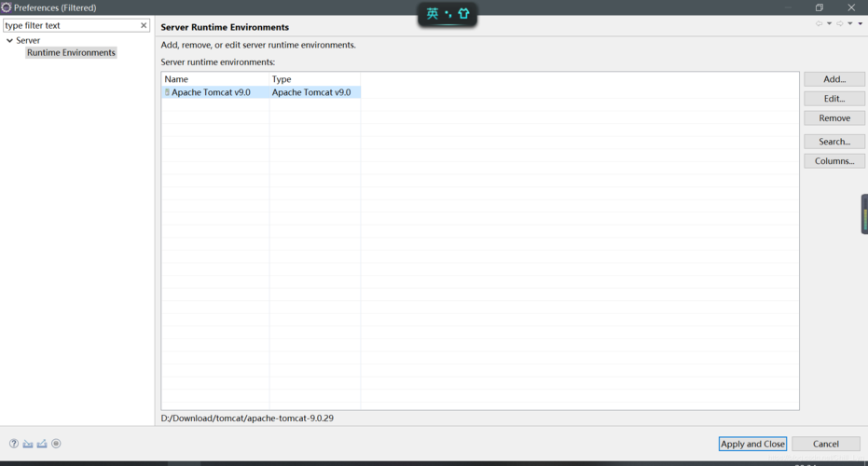Click the Import preferences icon
This screenshot has width=868, height=466.
point(28,444)
